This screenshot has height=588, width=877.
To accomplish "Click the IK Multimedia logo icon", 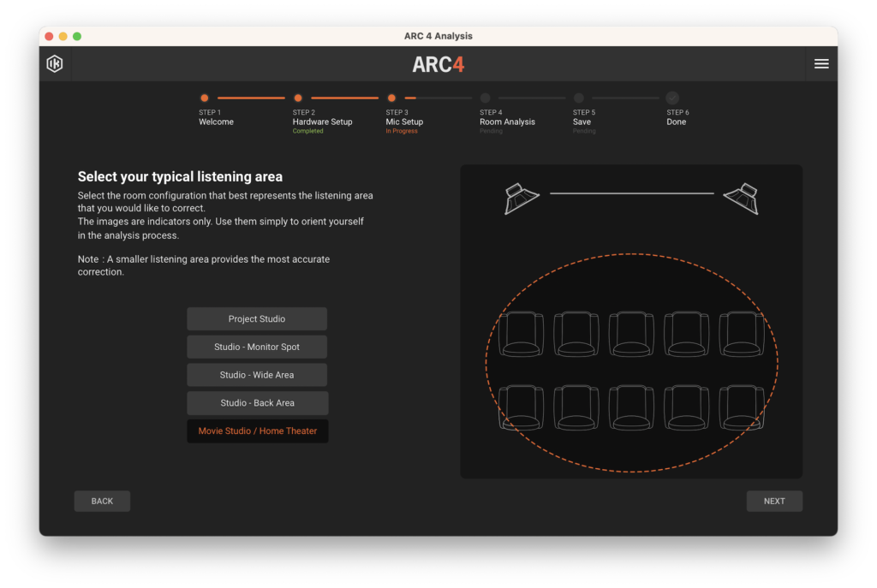I will click(x=55, y=64).
